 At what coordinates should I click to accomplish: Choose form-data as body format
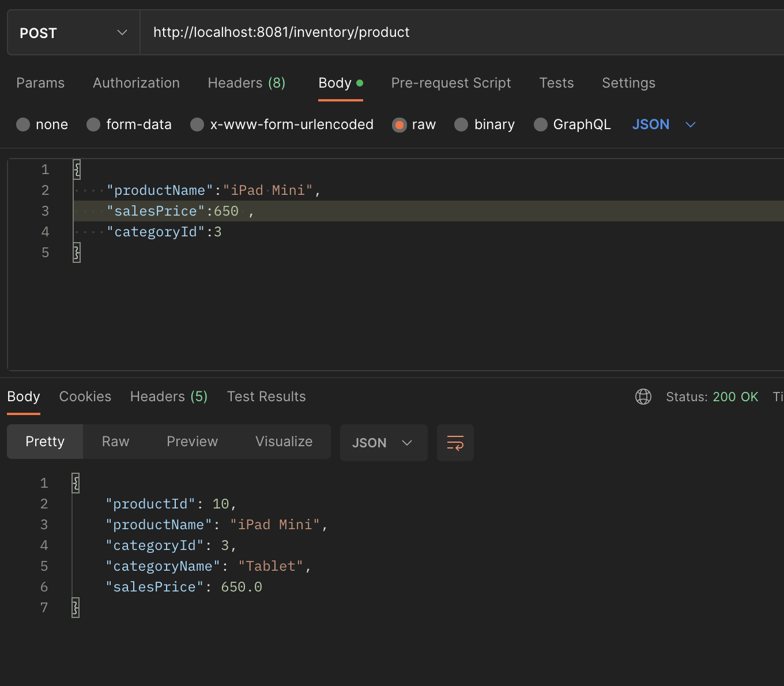pos(93,125)
